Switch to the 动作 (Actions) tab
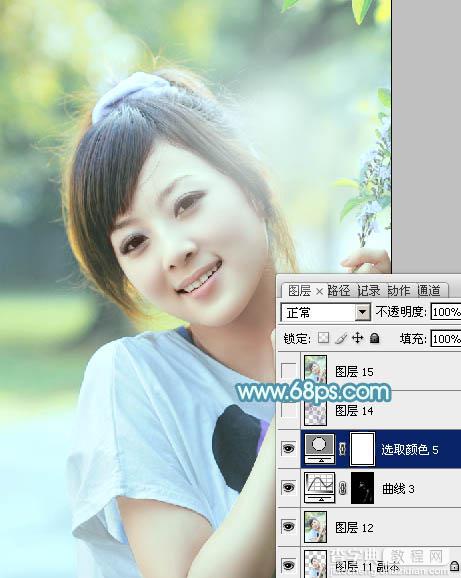The height and width of the screenshot is (578, 461). (x=399, y=291)
